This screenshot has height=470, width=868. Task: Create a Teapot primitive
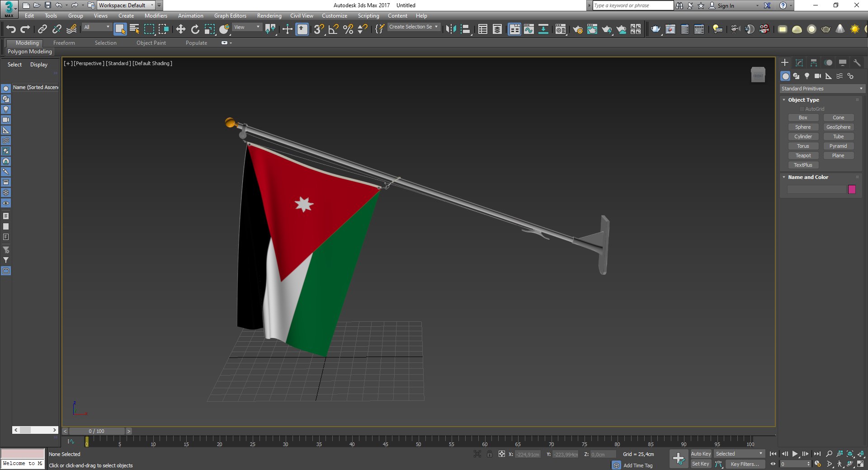pos(803,155)
